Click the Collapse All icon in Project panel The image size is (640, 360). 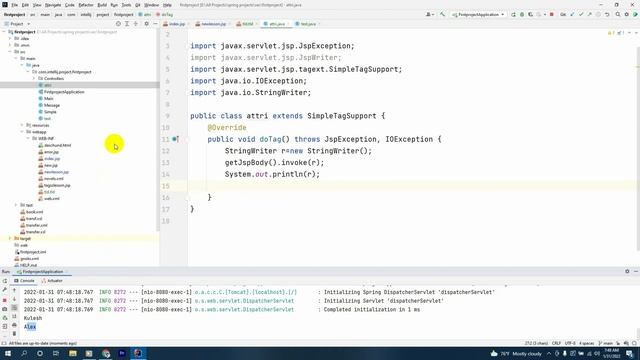(136, 24)
